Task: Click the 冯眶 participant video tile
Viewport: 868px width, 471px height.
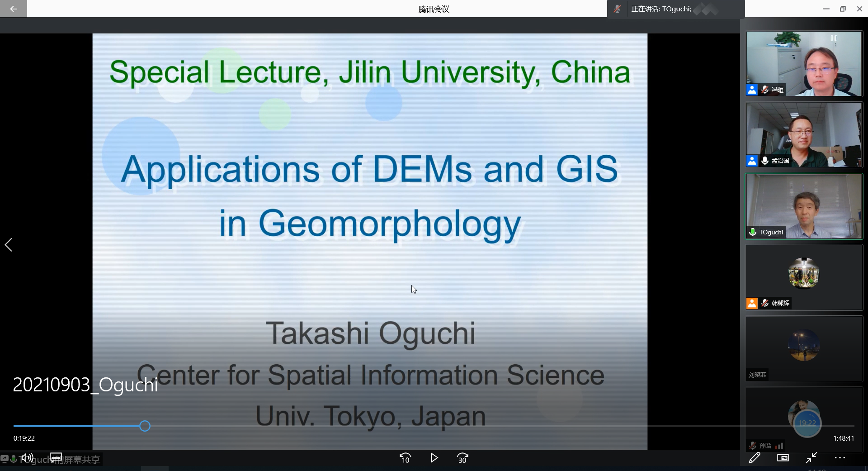Action: click(x=804, y=63)
